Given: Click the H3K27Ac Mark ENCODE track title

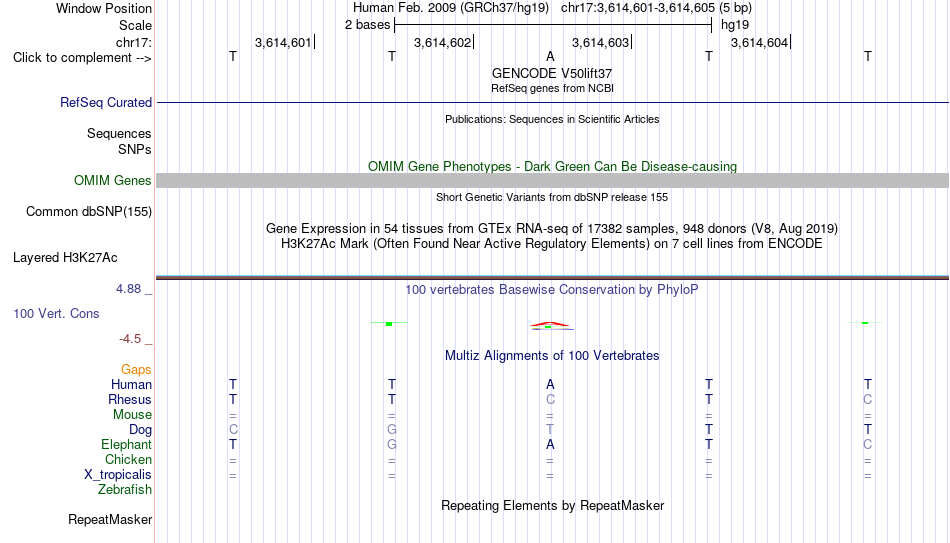Looking at the screenshot, I should tap(552, 244).
